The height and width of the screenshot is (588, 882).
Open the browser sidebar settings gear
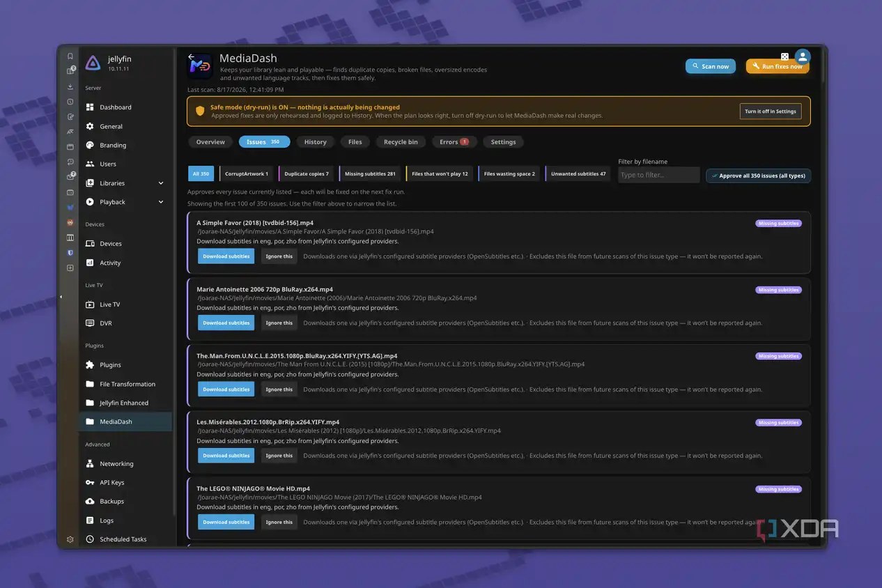pyautogui.click(x=70, y=539)
